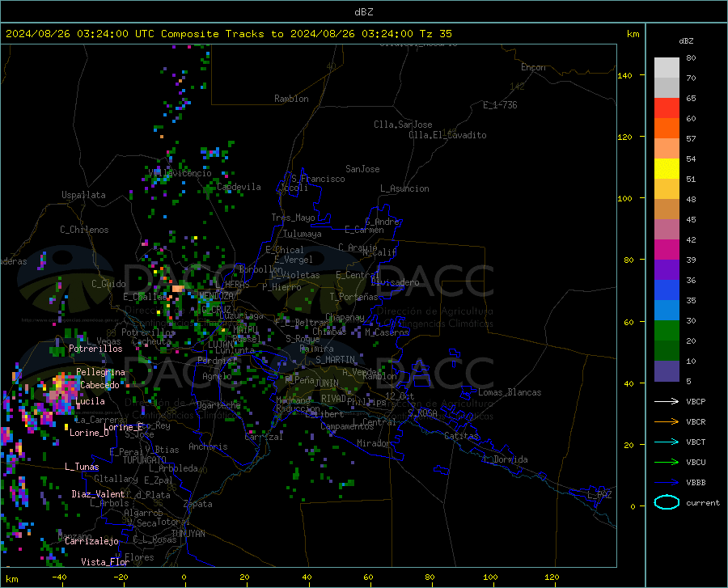Click the C_Chilenos label
The width and height of the screenshot is (728, 588).
click(x=84, y=230)
